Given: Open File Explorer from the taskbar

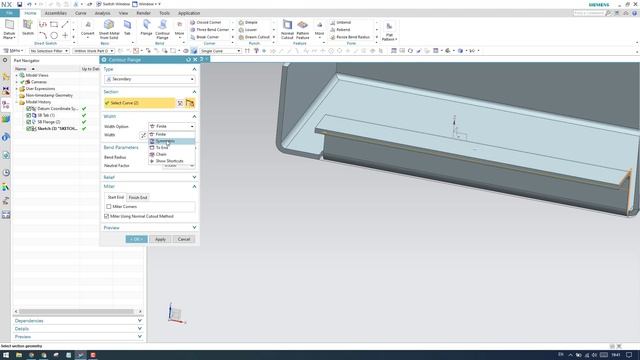Looking at the screenshot, I should pyautogui.click(x=19, y=355).
